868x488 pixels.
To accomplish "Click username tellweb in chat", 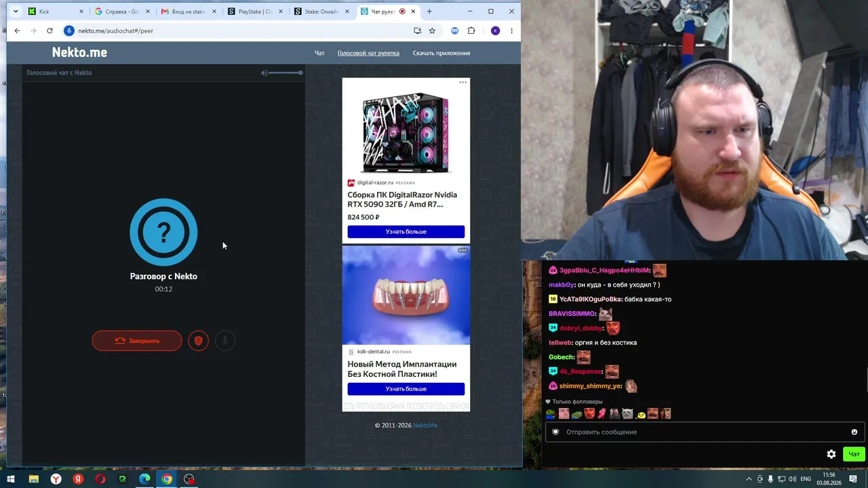I will point(560,342).
